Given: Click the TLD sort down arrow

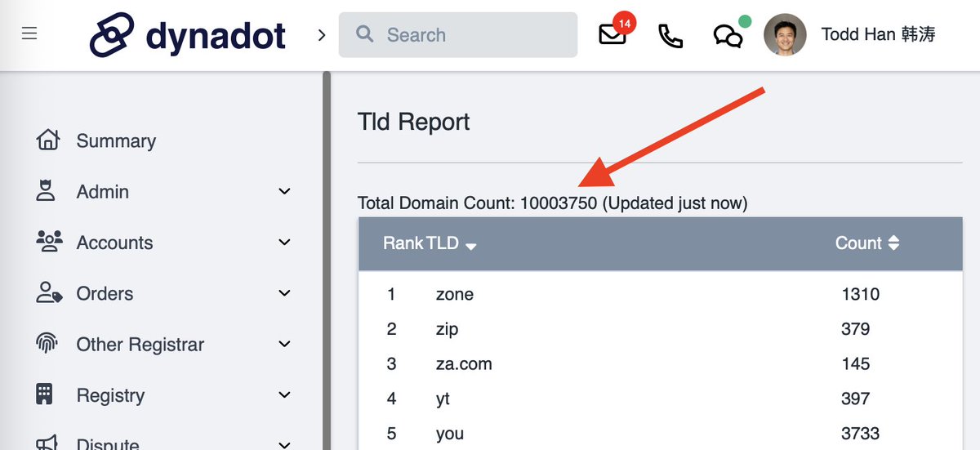Looking at the screenshot, I should pyautogui.click(x=471, y=246).
